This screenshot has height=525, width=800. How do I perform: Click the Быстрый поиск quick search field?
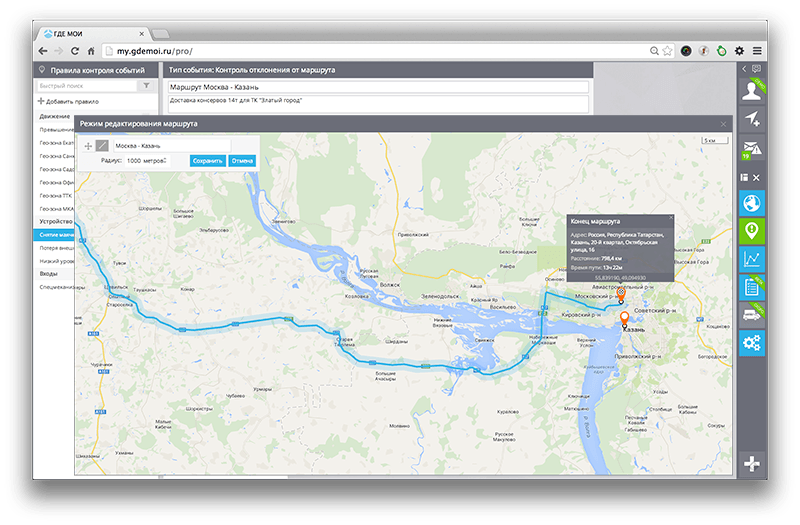[x=86, y=86]
